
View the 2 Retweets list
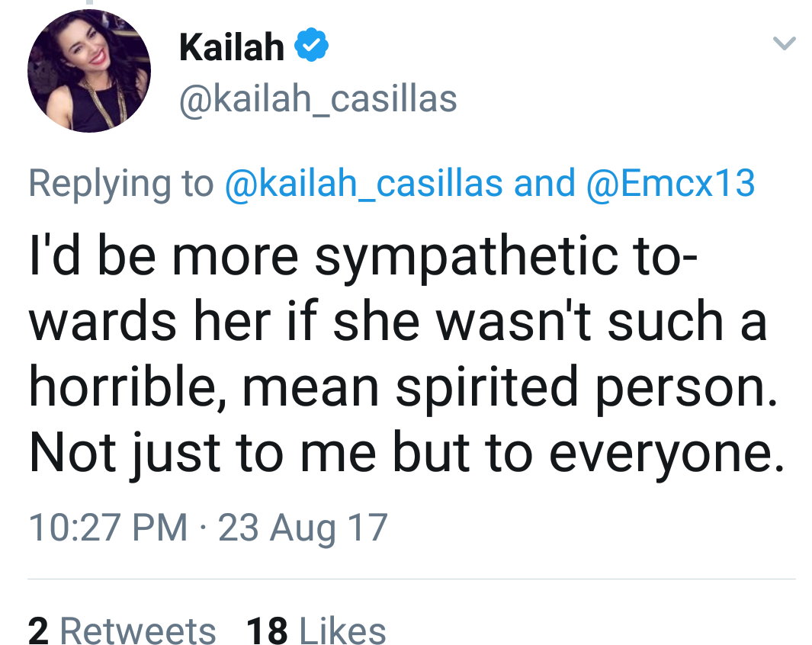[122, 631]
